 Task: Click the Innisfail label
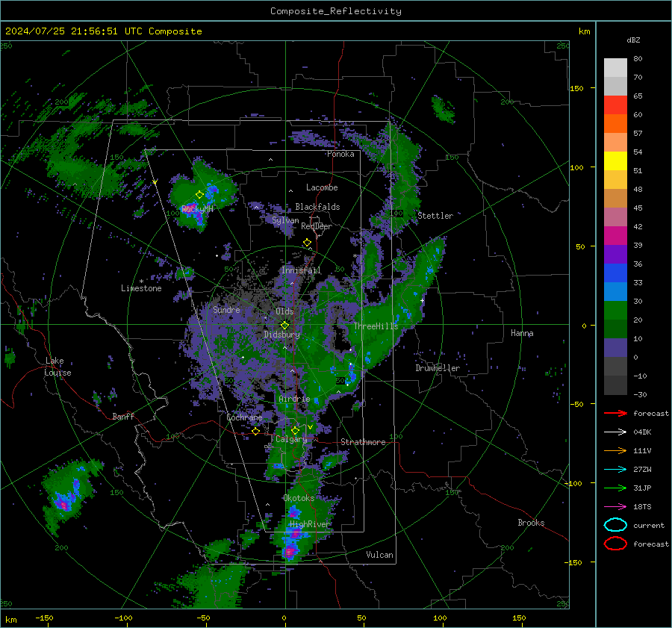(x=301, y=270)
